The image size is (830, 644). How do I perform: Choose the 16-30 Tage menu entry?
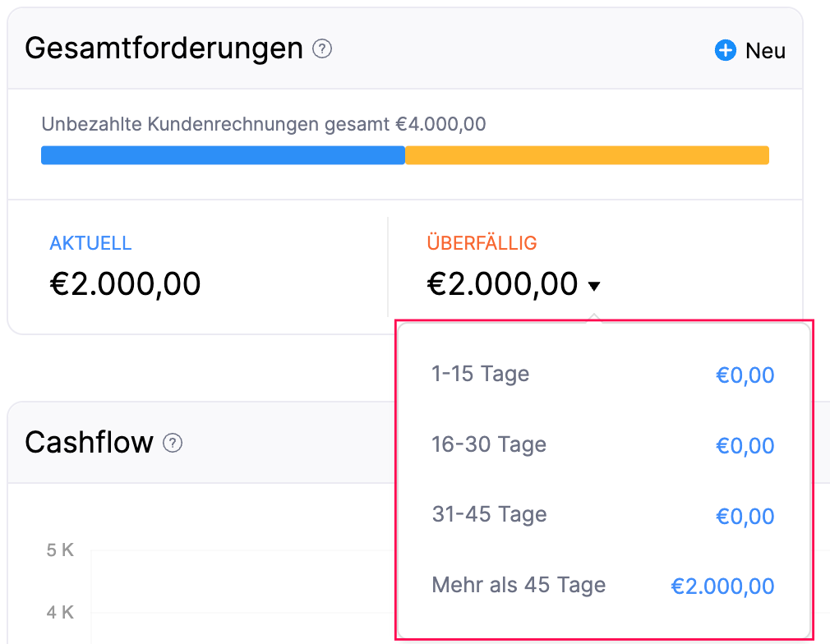488,445
